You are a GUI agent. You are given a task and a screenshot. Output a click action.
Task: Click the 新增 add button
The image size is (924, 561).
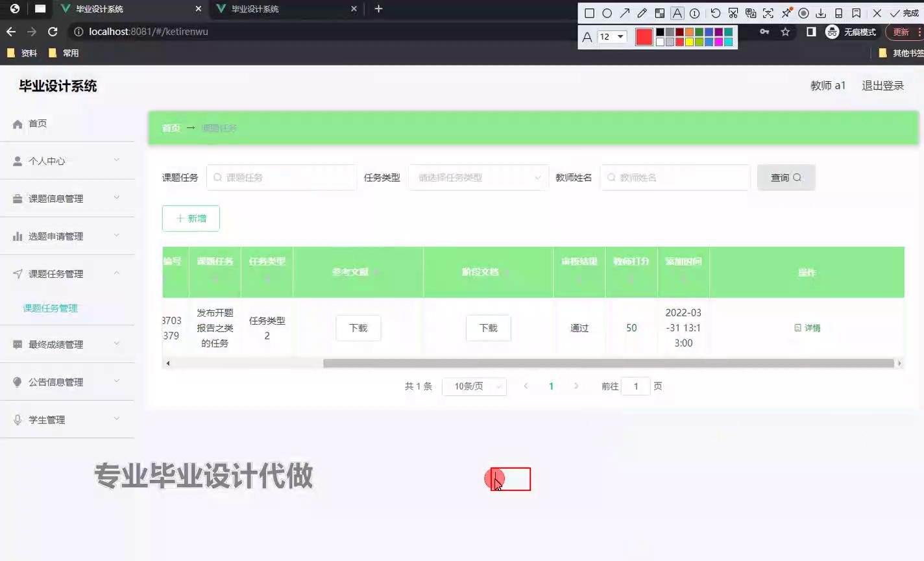(x=191, y=218)
